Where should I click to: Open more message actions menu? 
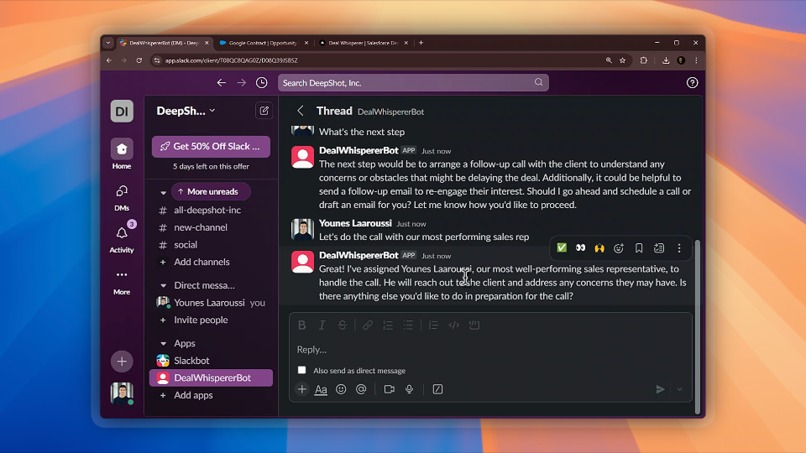[x=679, y=248]
